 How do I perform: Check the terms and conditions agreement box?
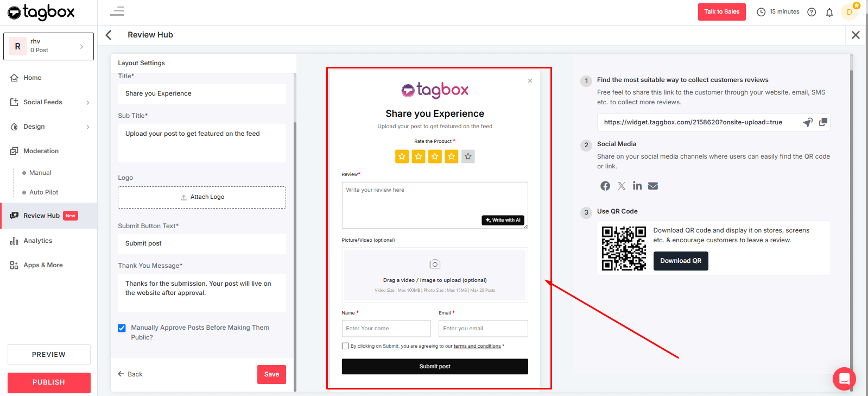(345, 346)
